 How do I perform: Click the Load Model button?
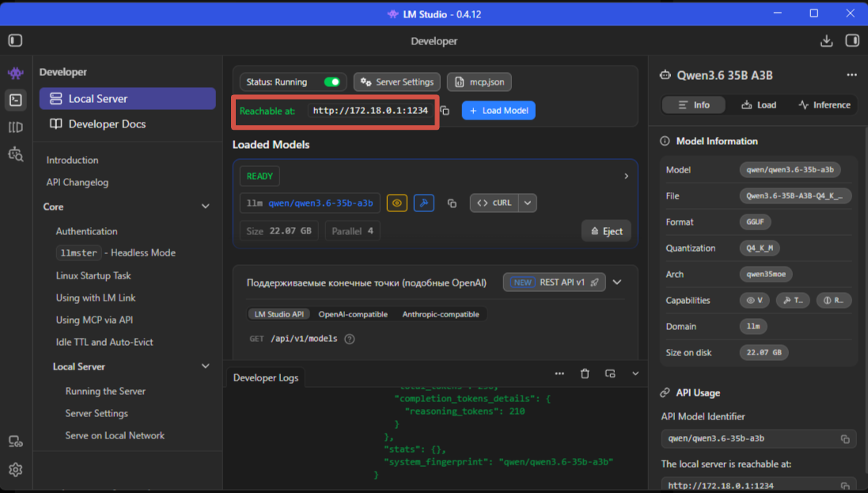coord(498,111)
